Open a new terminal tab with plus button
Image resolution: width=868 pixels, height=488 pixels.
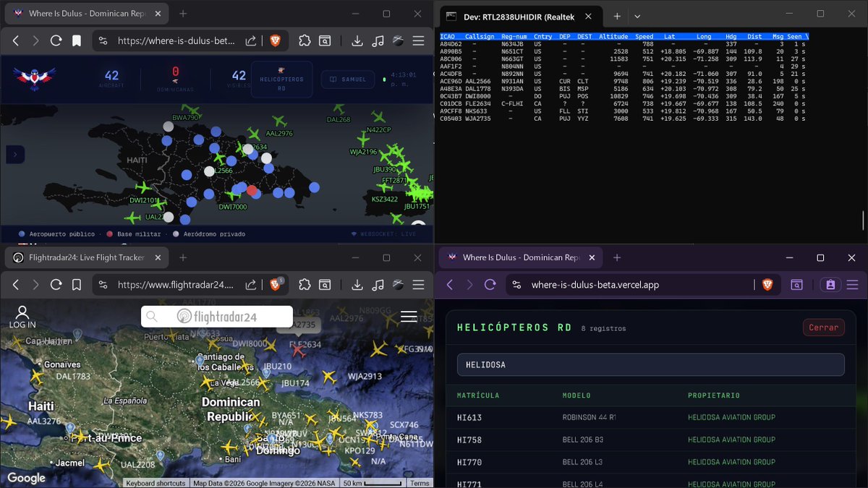click(x=617, y=16)
